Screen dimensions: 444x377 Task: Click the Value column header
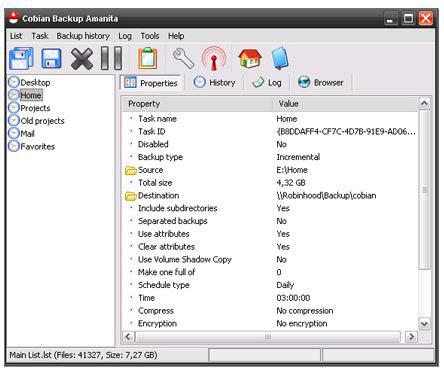click(x=346, y=104)
